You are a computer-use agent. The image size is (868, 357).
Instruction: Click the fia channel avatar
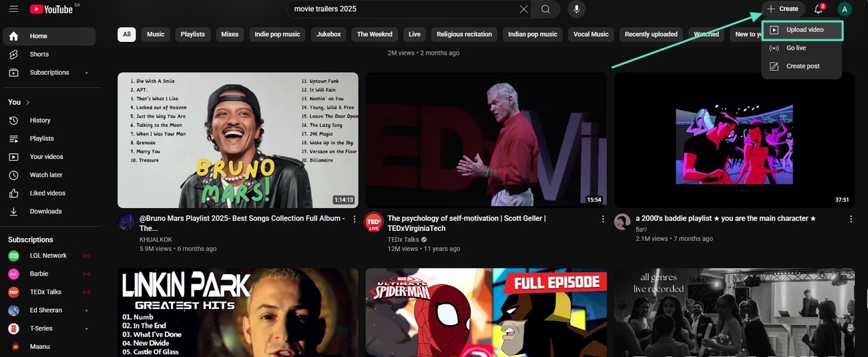coord(622,222)
